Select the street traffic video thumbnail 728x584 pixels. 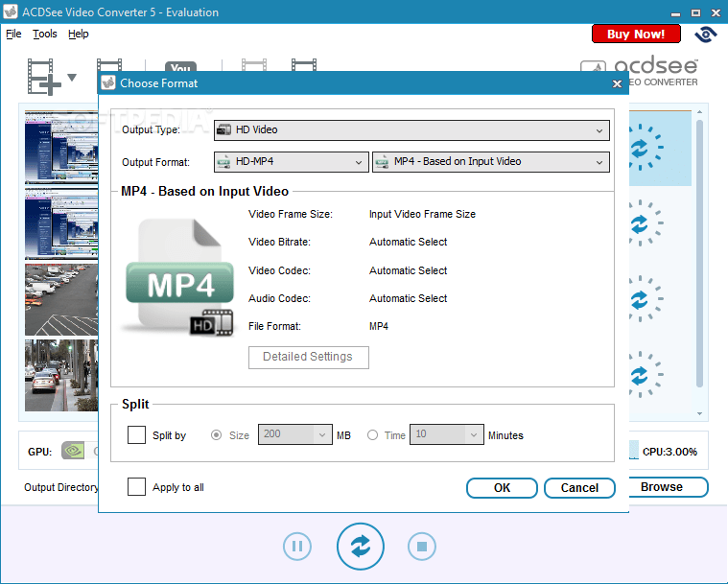point(61,375)
